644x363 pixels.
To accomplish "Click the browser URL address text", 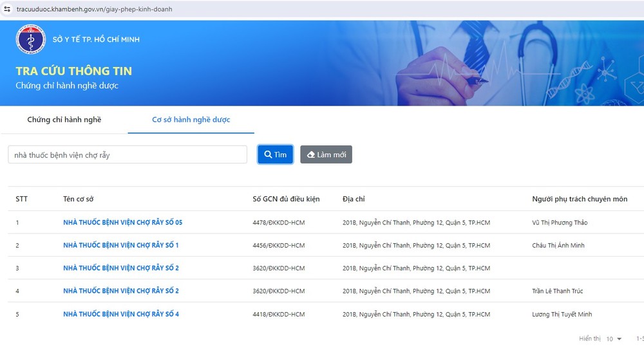I will (94, 10).
